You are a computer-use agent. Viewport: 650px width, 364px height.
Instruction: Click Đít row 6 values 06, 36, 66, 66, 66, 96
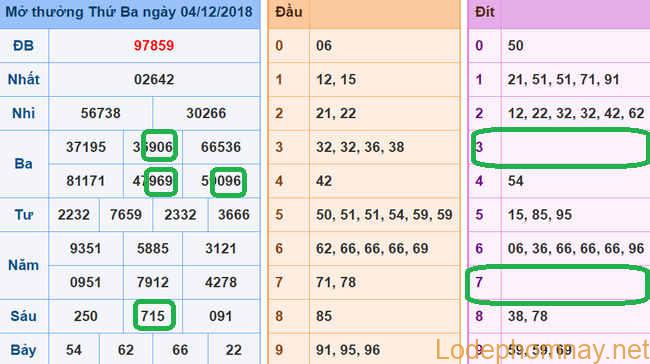[576, 248]
